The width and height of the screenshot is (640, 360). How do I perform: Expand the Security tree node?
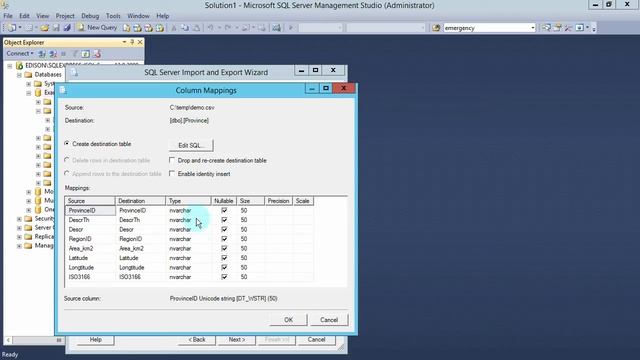click(x=19, y=219)
